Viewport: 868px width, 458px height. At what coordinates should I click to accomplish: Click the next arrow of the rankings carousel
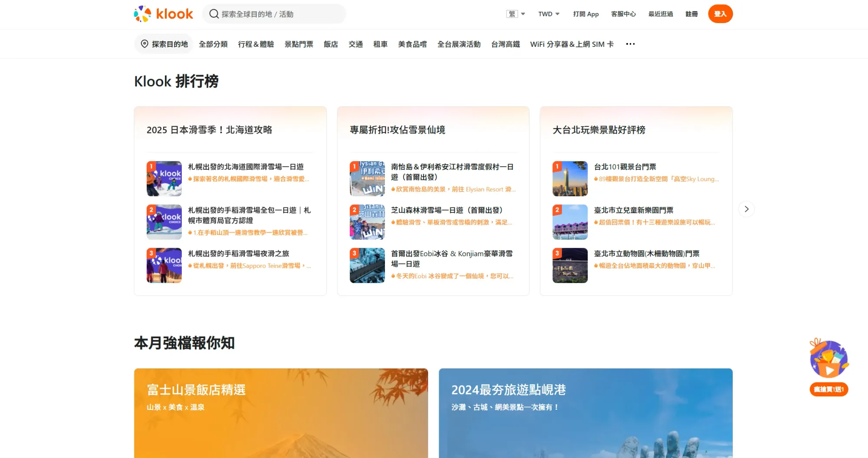coord(746,209)
